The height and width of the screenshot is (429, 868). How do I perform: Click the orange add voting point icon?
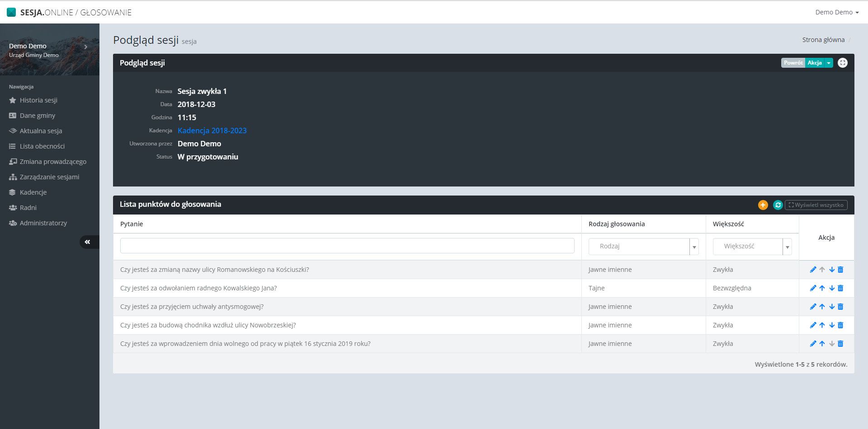[763, 205]
